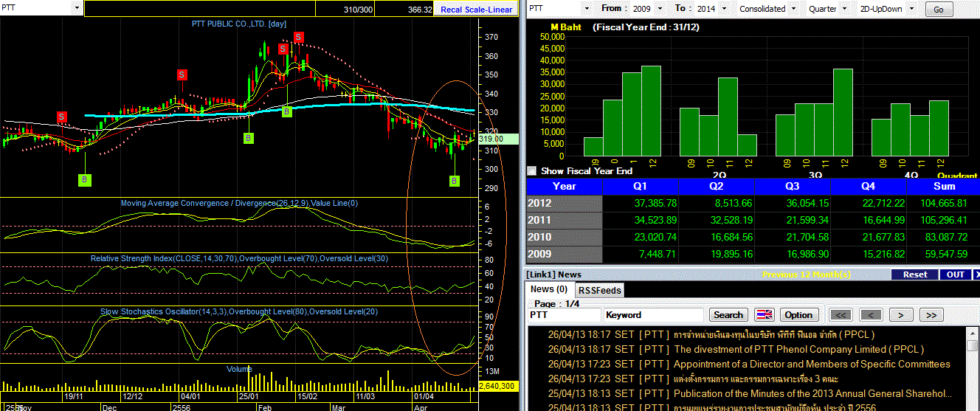Open the From year 2009 dropdown
The width and height of the screenshot is (980, 411).
pos(658,9)
